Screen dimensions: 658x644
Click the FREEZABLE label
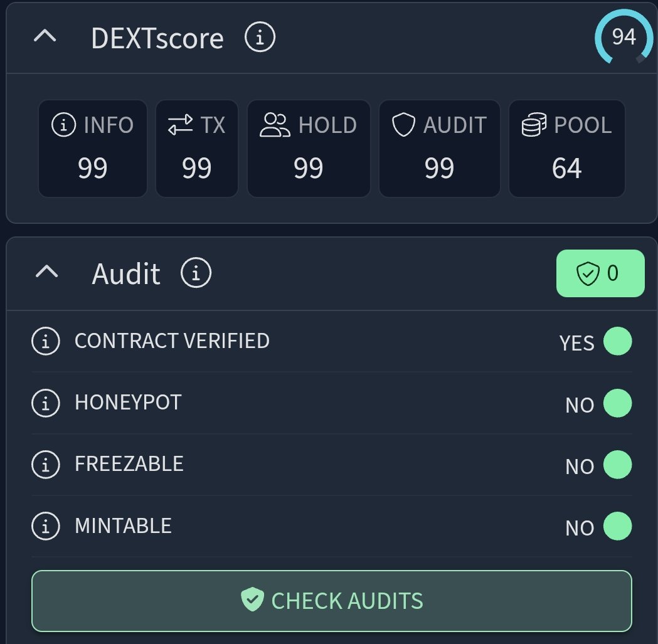129,464
